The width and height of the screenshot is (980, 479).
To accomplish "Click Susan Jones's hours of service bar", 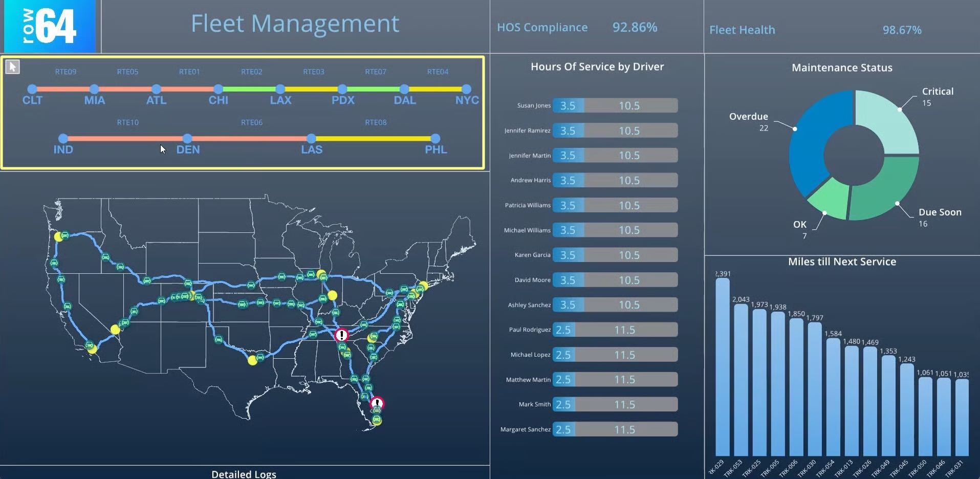I will [614, 105].
